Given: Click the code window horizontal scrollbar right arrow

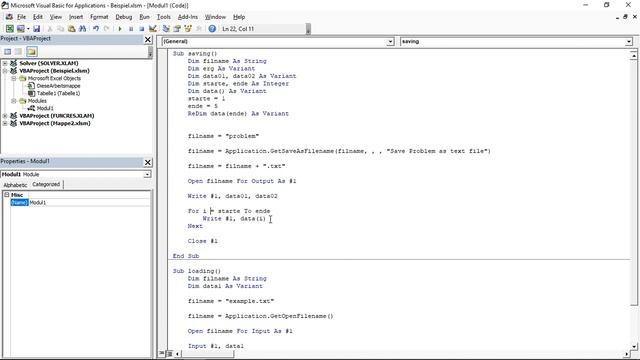Looking at the screenshot, I should pyautogui.click(x=627, y=354).
